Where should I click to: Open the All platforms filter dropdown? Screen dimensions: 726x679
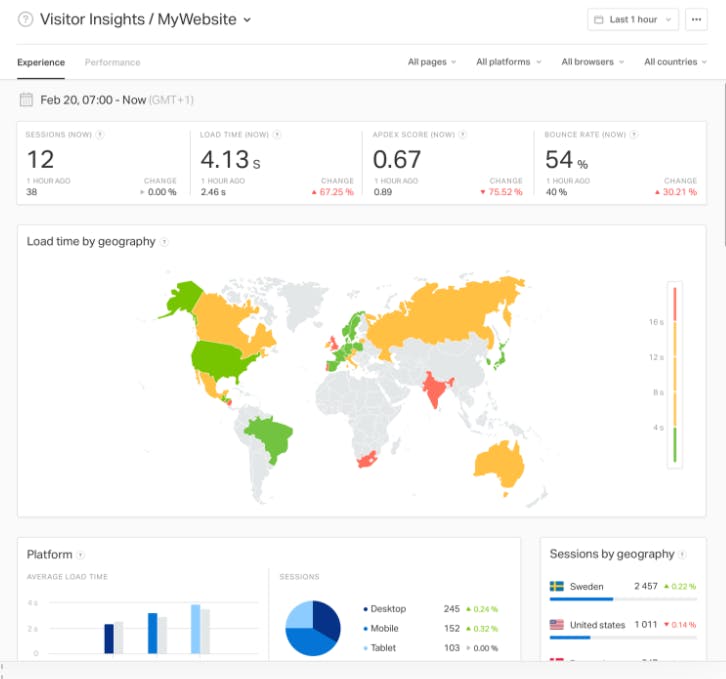(508, 62)
